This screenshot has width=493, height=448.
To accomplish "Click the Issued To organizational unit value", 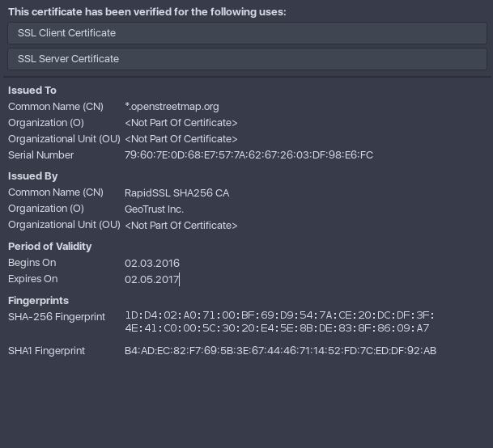I will [x=181, y=139].
